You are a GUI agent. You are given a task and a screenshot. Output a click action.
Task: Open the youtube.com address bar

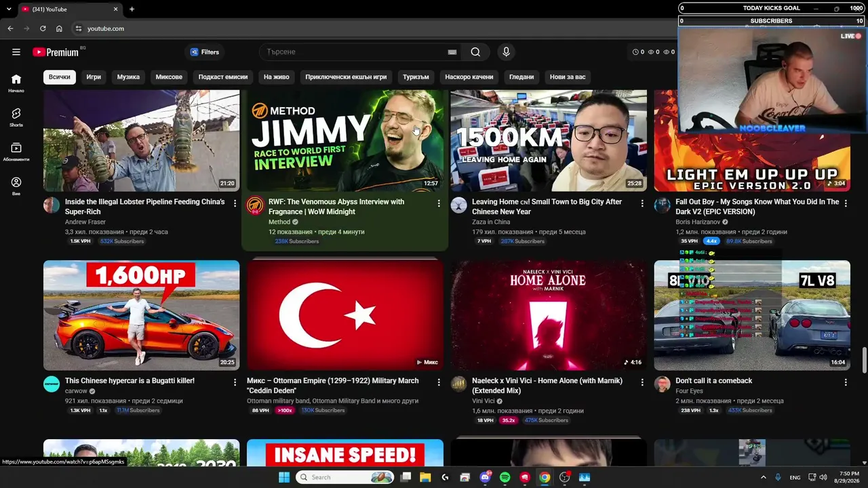click(373, 28)
